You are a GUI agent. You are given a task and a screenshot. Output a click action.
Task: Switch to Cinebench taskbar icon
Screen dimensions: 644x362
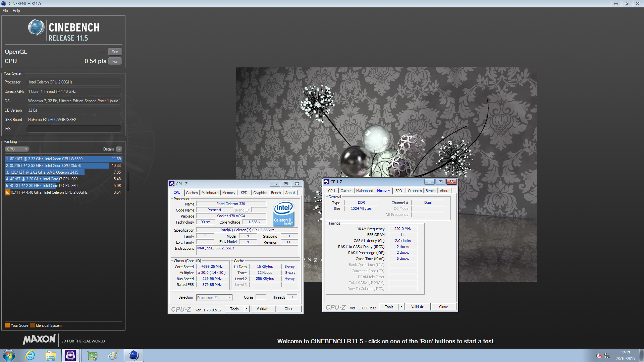point(133,355)
